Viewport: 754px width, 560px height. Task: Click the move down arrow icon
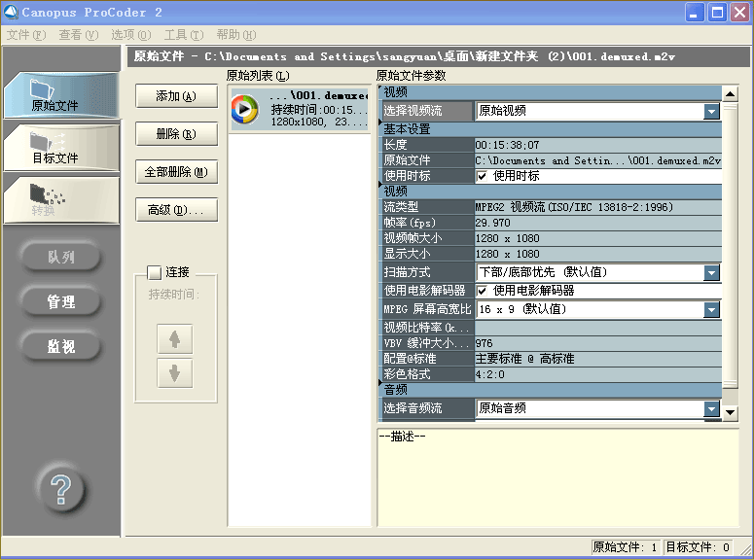[x=174, y=372]
